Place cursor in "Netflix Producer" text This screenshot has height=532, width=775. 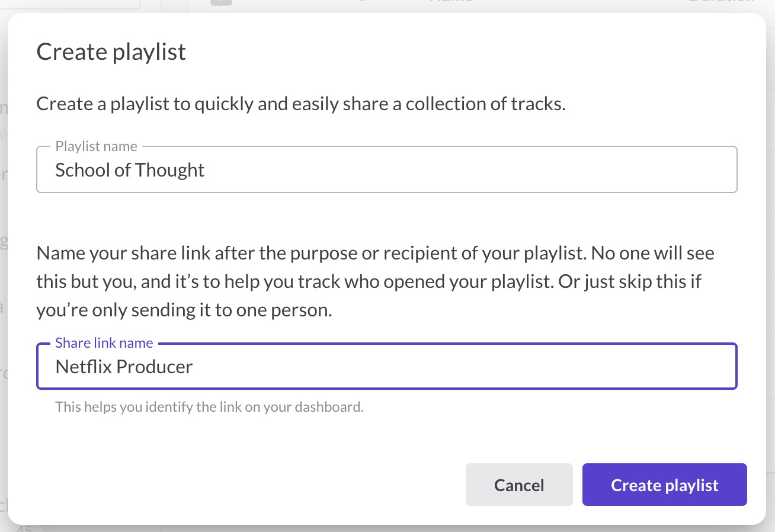[x=124, y=367]
